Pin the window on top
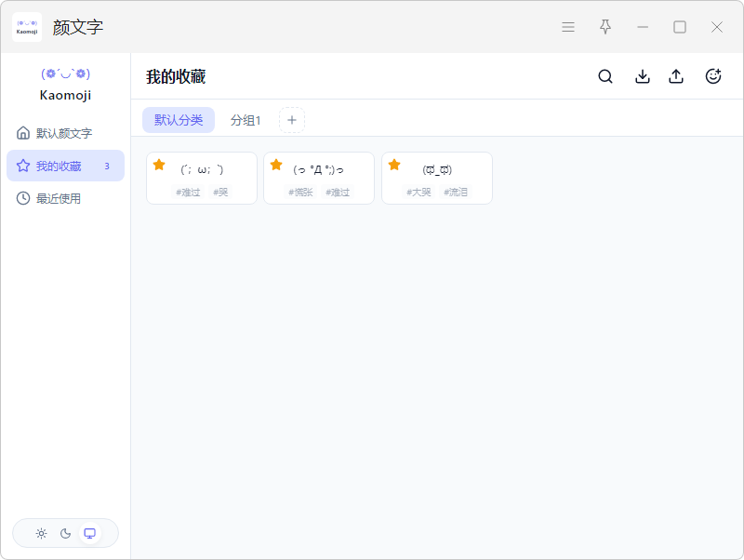 [x=605, y=27]
